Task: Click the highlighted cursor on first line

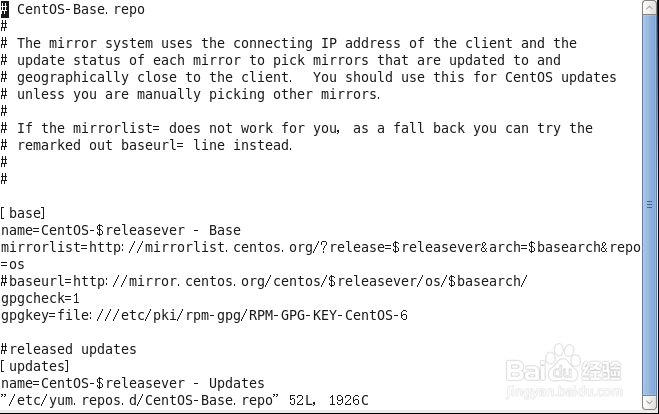Action: pos(4,9)
